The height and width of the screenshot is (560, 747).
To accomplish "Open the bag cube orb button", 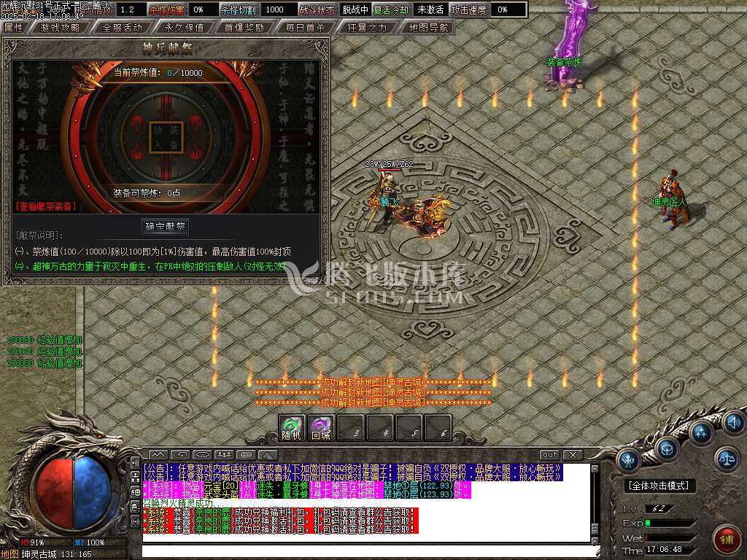I will click(x=667, y=448).
